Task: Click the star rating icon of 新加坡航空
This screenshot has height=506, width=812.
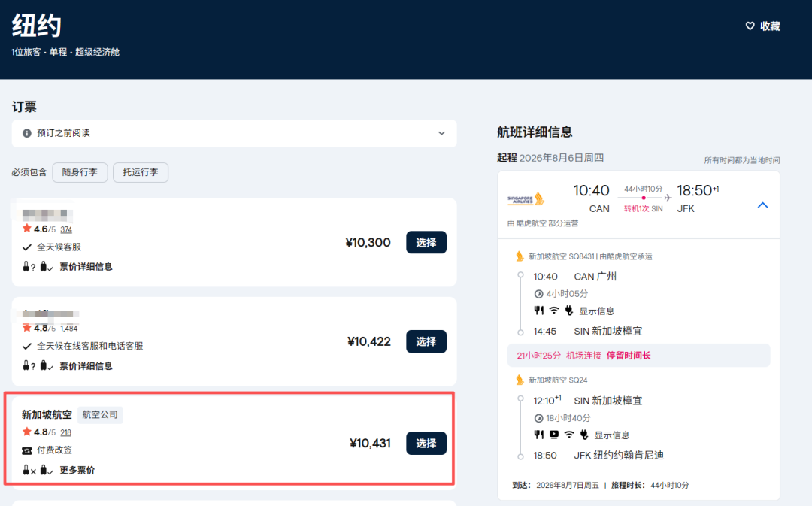Action: 27,432
